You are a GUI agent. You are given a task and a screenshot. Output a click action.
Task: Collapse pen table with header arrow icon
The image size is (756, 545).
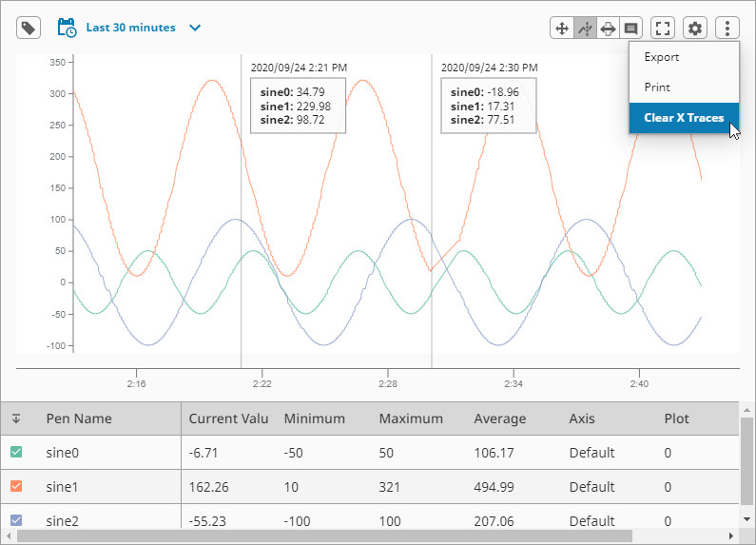tap(16, 418)
